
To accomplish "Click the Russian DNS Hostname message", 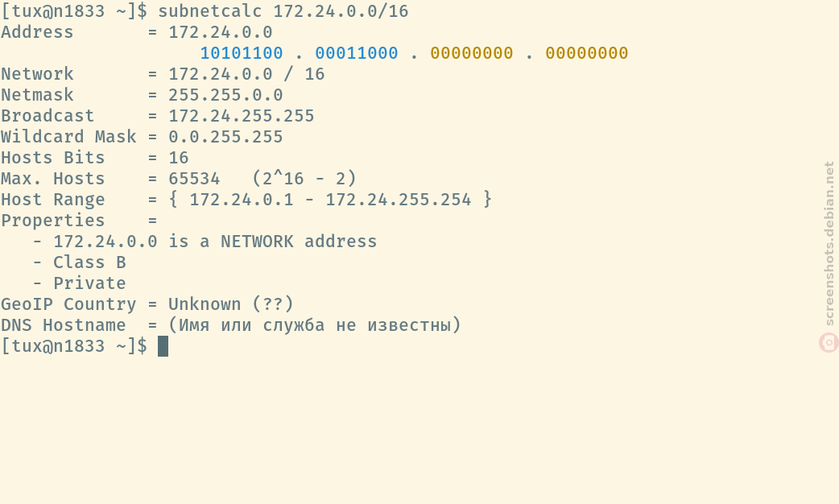I will [315, 324].
